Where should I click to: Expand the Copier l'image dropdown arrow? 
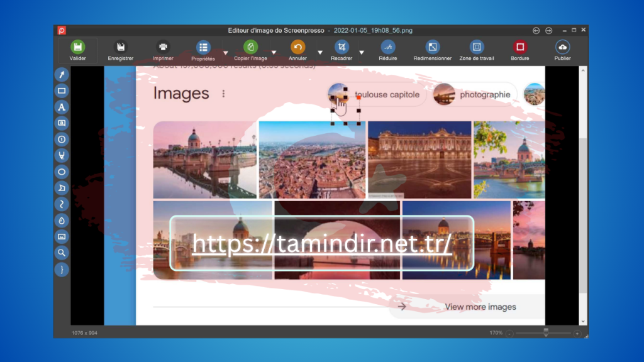pyautogui.click(x=274, y=53)
